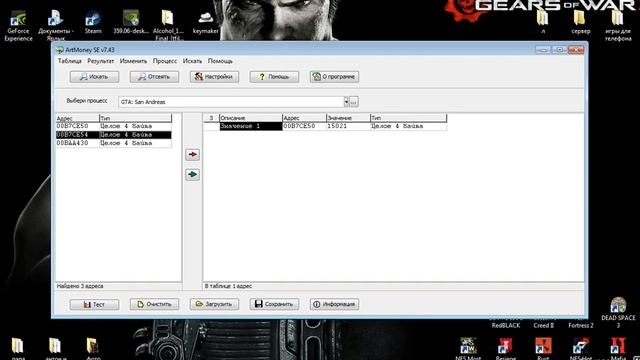Viewport: 640px width, 360px height.
Task: Click the Сохранить save button
Action: (274, 304)
